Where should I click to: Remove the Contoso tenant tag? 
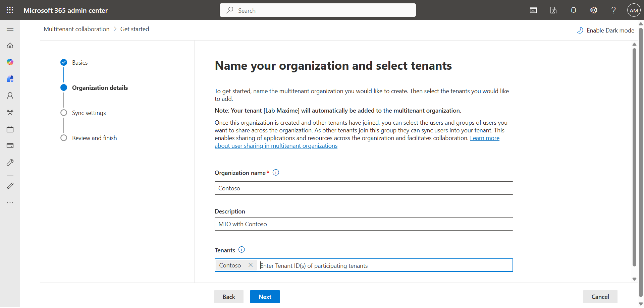(x=250, y=265)
